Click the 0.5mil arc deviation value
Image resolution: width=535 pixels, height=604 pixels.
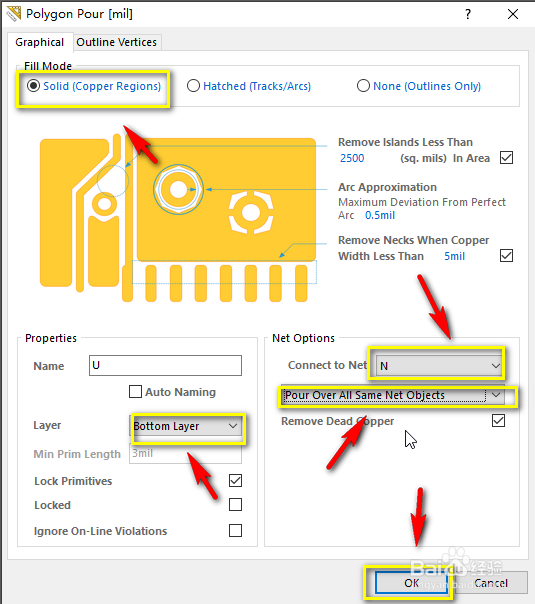pos(380,215)
